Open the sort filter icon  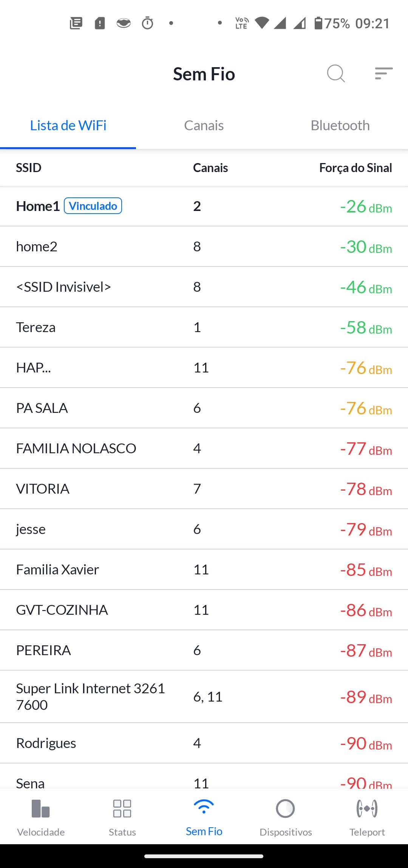pos(383,73)
